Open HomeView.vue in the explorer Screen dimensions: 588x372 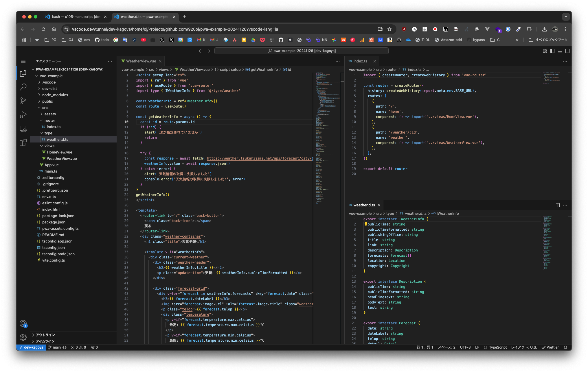[x=59, y=152]
